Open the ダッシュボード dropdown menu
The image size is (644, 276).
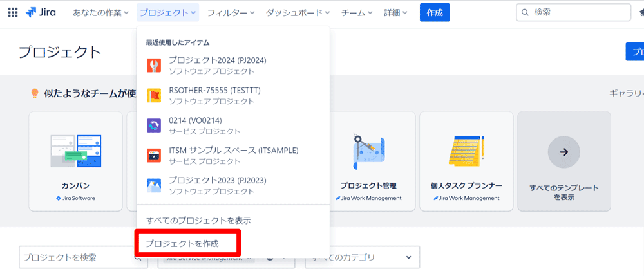click(298, 13)
